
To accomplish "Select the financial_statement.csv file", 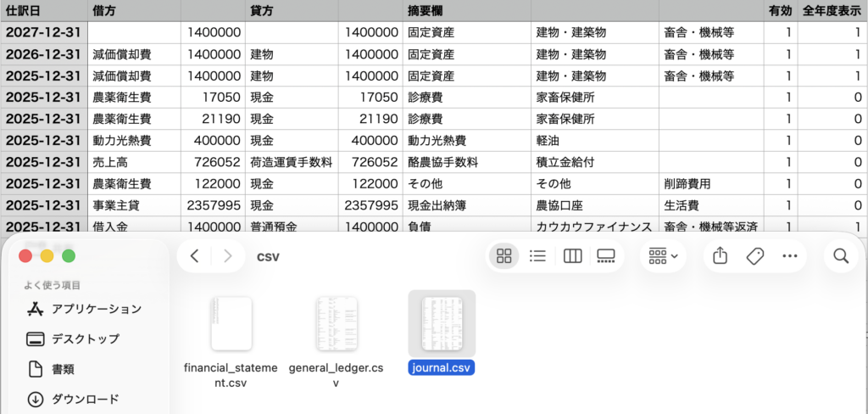I will coord(231,323).
